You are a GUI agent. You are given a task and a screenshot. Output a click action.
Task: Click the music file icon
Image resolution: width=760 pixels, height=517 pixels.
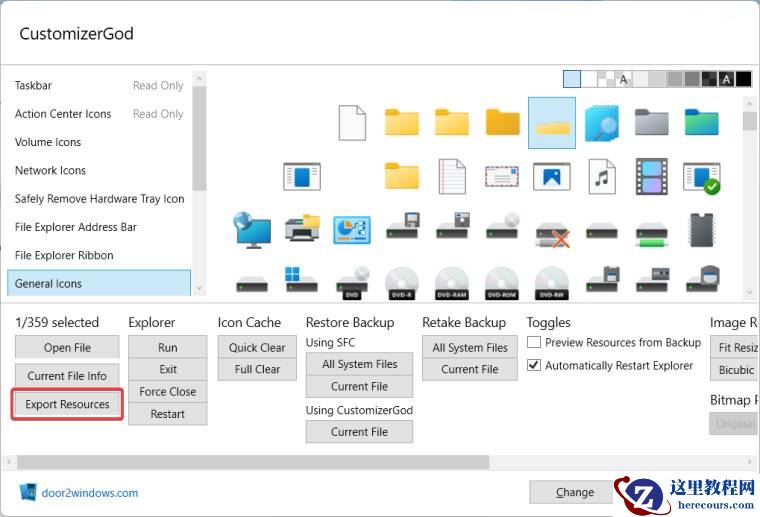(602, 177)
